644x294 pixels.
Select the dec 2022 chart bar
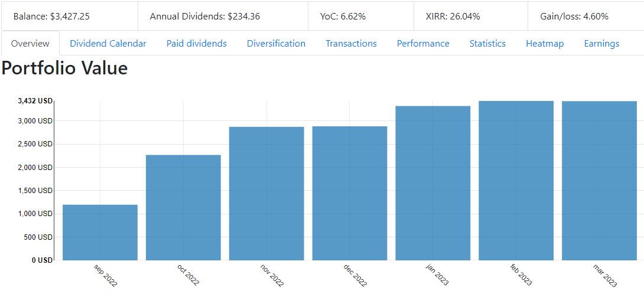pyautogui.click(x=350, y=193)
